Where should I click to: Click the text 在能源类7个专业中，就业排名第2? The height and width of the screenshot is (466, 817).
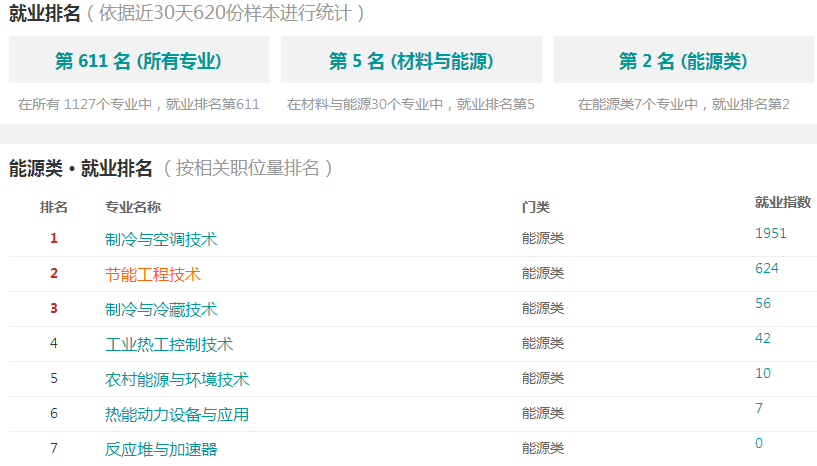point(684,104)
